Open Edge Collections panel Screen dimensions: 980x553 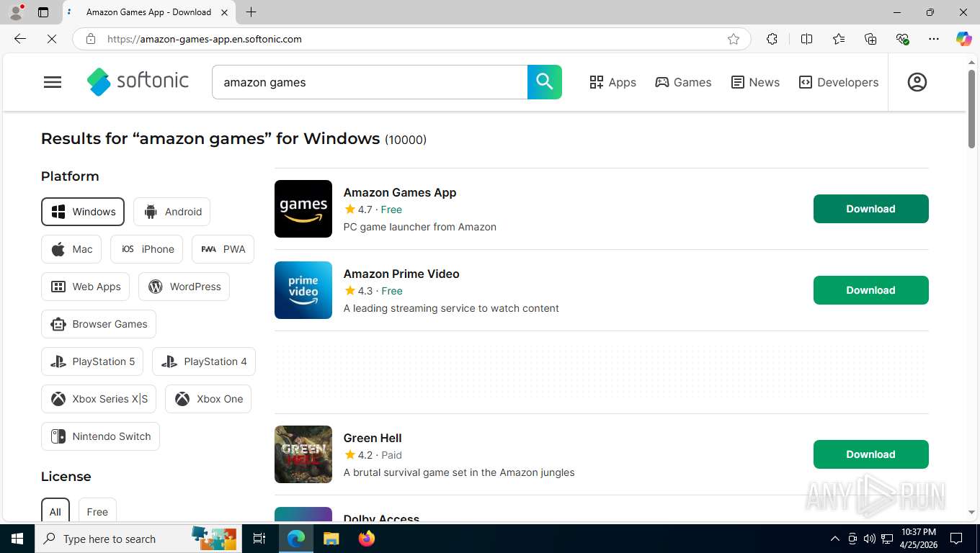point(870,39)
